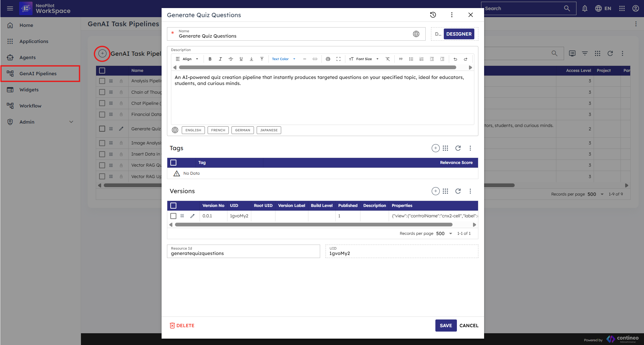Open the Text Color dropdown

(x=284, y=59)
